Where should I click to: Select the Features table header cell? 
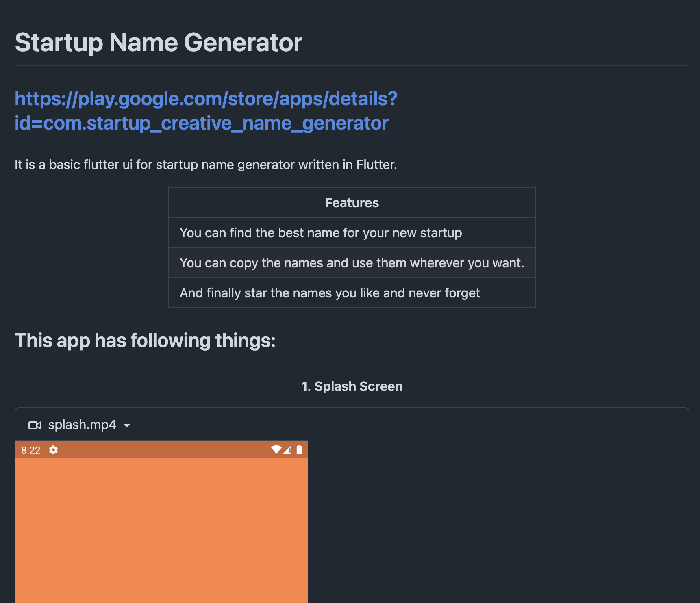tap(352, 203)
